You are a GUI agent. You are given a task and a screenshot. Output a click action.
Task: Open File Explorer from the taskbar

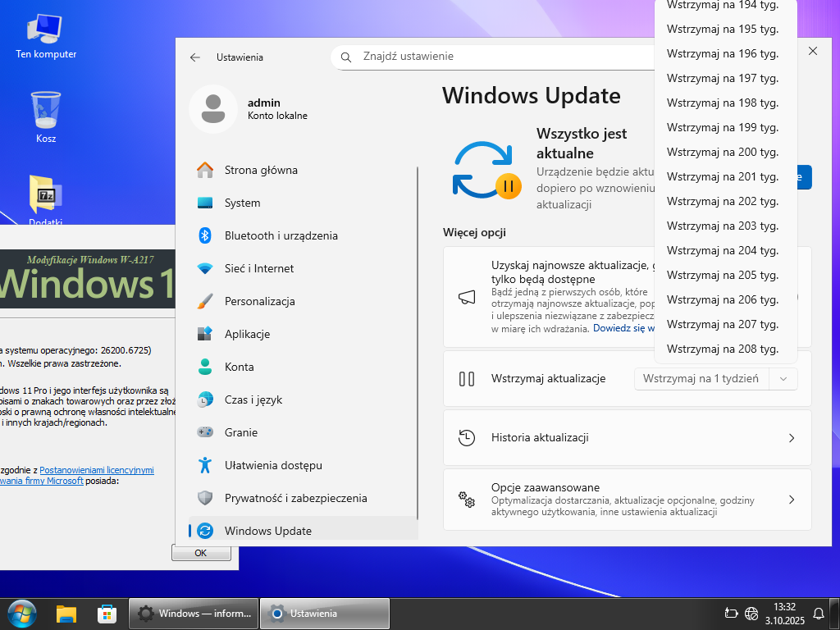(x=66, y=613)
